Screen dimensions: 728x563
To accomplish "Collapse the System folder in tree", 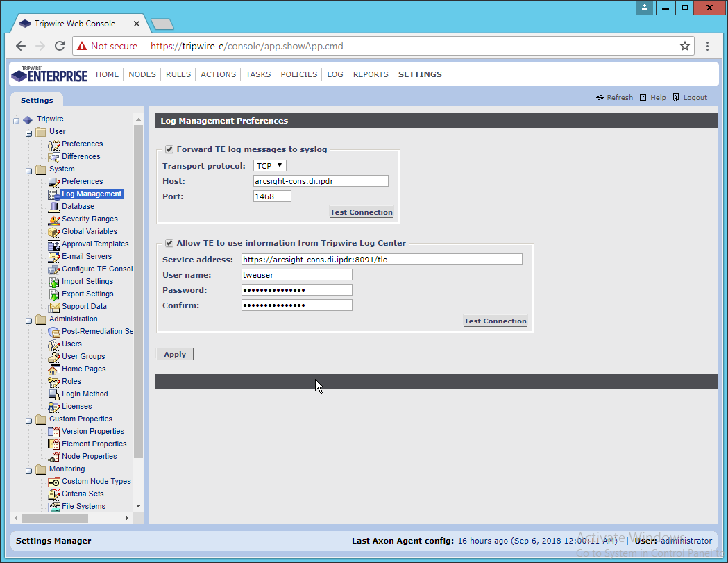I will click(x=29, y=169).
